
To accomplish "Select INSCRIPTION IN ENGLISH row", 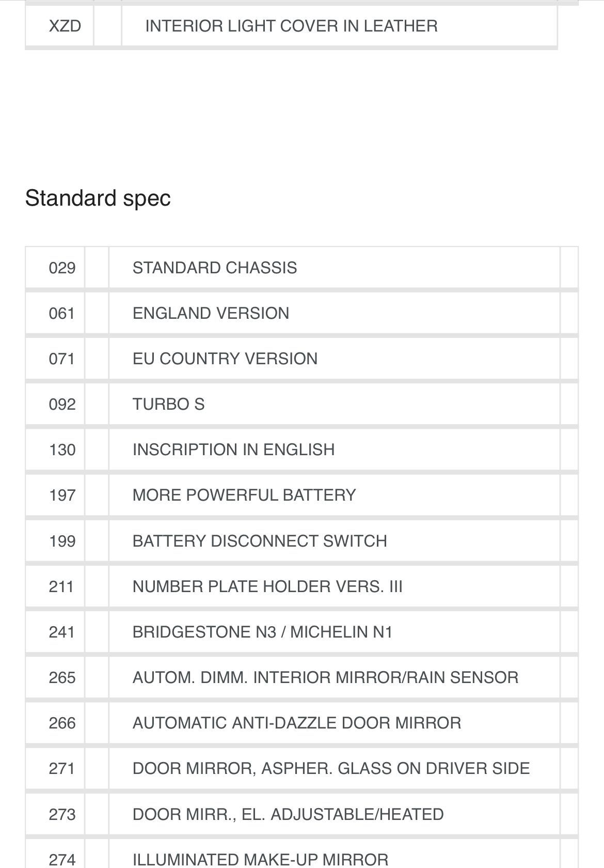I will coord(301,450).
